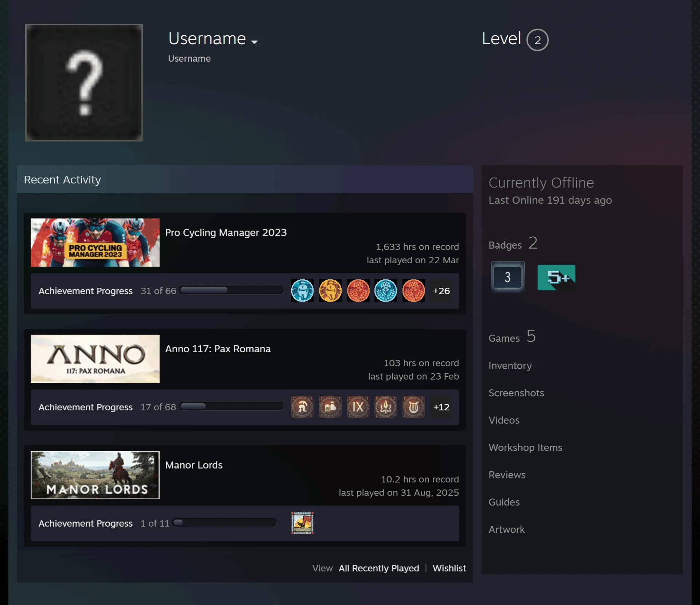
Task: Click the trident achievement icon
Action: (386, 407)
